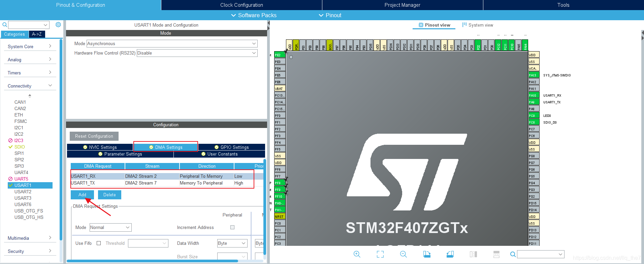Switch to the Tools tab
Image resolution: width=644 pixels, height=264 pixels.
[563, 5]
